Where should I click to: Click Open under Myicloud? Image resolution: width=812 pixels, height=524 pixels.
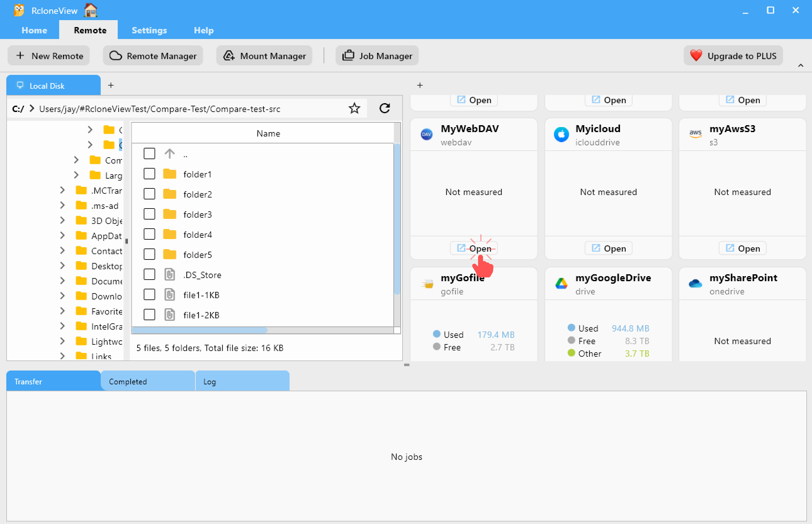[x=608, y=248]
